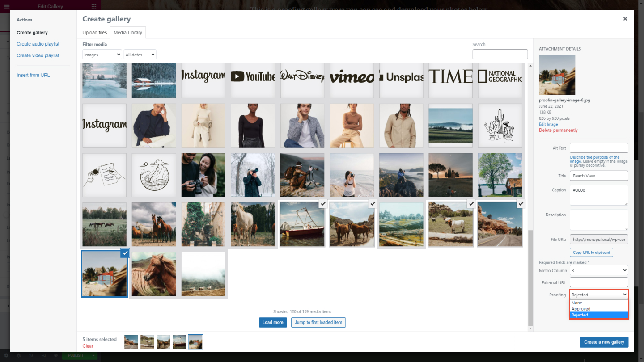Select the cactus line drawing thumbnail

(x=500, y=126)
